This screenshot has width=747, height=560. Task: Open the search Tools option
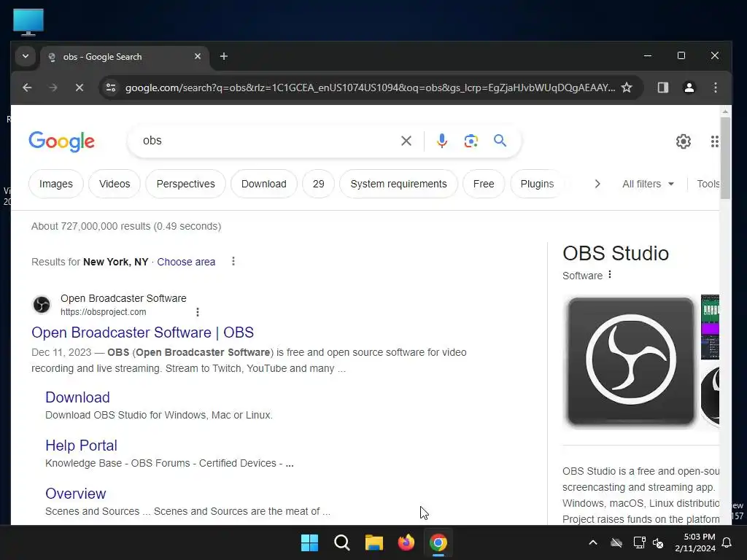[x=708, y=184]
